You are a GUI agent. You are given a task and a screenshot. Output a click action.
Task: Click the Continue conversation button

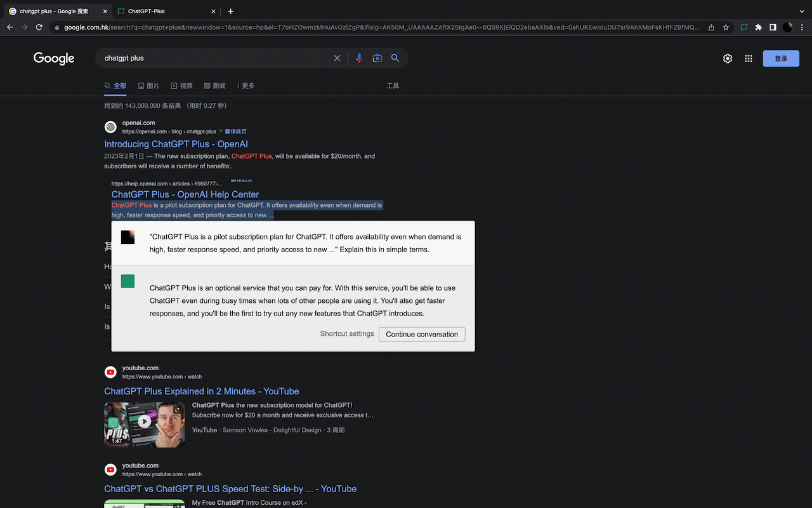422,334
